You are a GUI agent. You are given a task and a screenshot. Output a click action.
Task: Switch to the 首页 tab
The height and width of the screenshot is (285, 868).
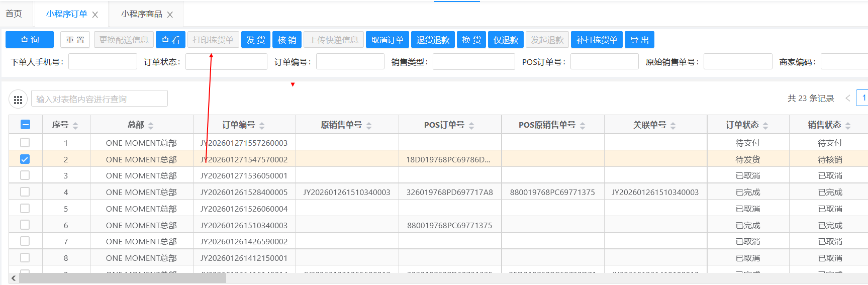(x=14, y=14)
